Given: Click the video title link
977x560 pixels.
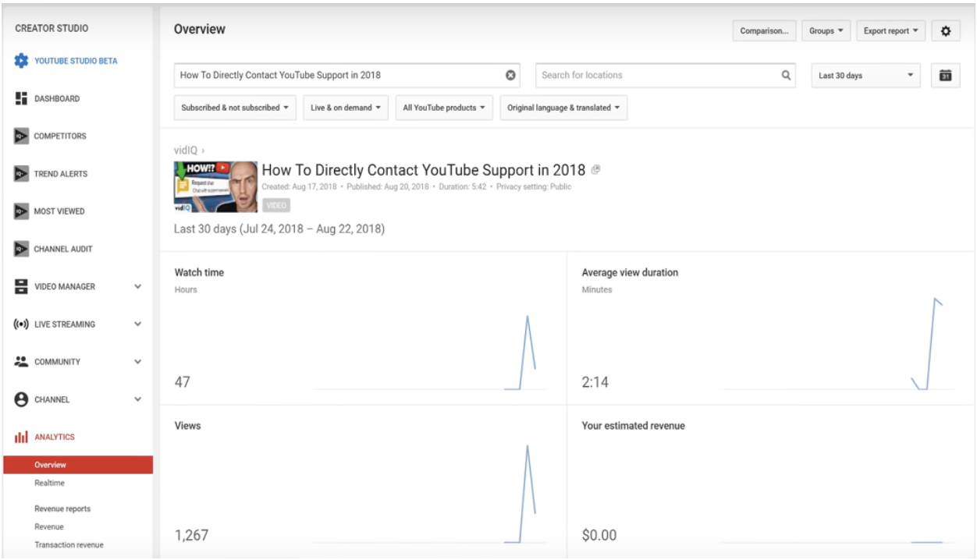Looking at the screenshot, I should coord(423,170).
